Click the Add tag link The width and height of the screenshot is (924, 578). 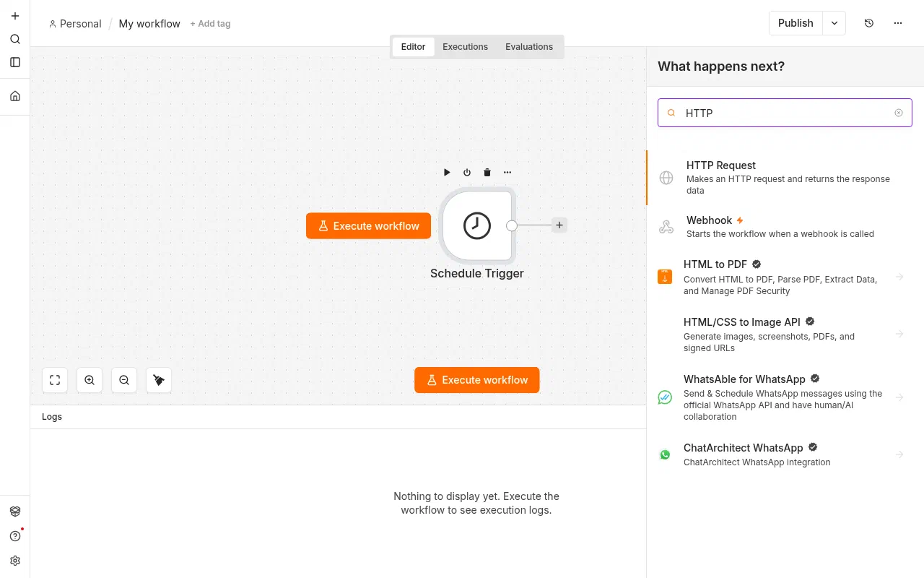(x=210, y=24)
